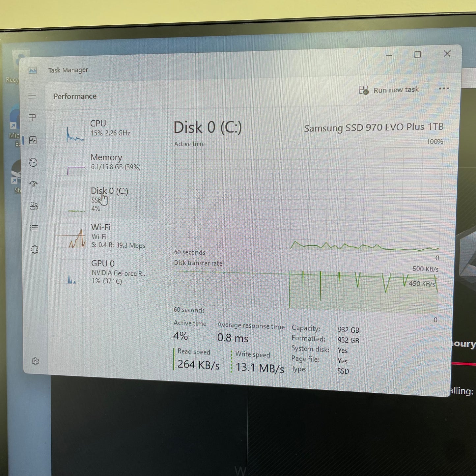Image resolution: width=476 pixels, height=476 pixels.
Task: Open the Users page icon
Action: [x=34, y=206]
